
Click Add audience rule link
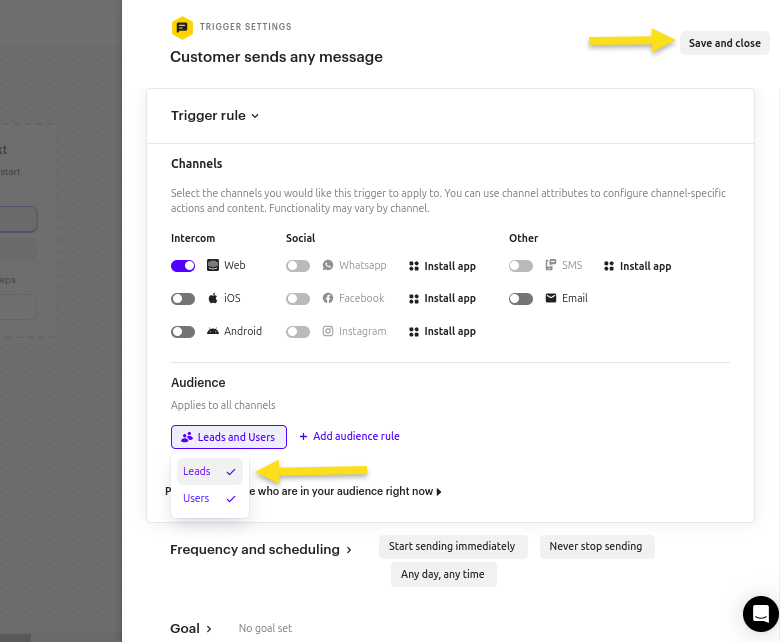[349, 436]
